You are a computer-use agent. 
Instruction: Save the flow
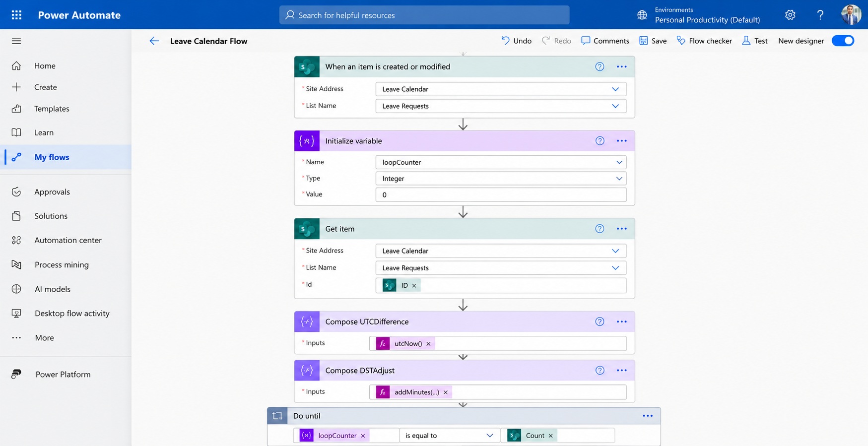[x=653, y=41]
